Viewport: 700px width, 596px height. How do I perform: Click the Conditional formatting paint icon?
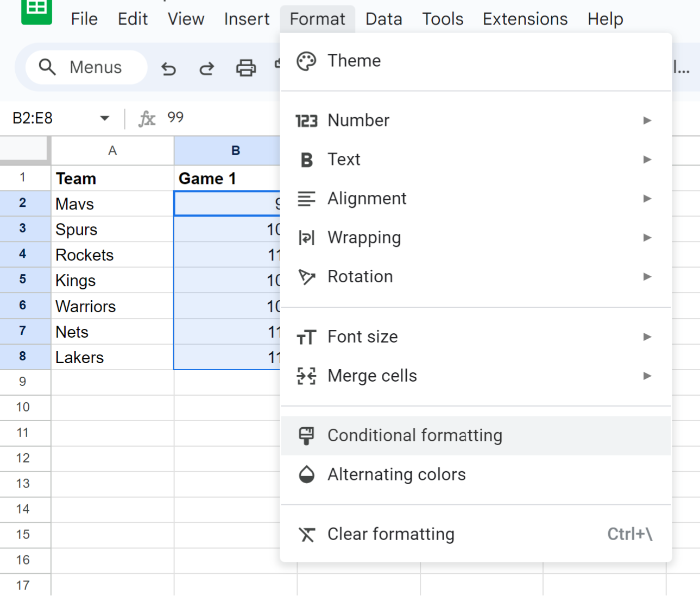click(x=306, y=435)
